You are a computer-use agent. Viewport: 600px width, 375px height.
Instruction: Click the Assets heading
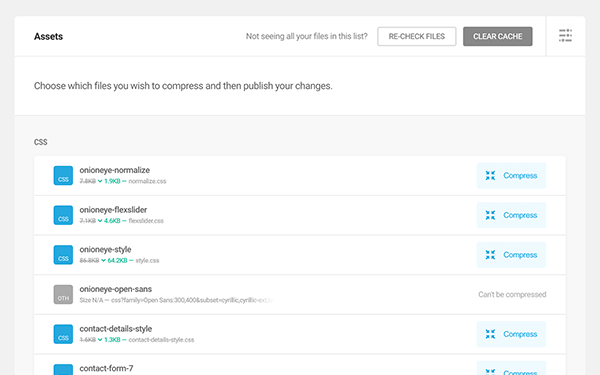pyautogui.click(x=48, y=36)
